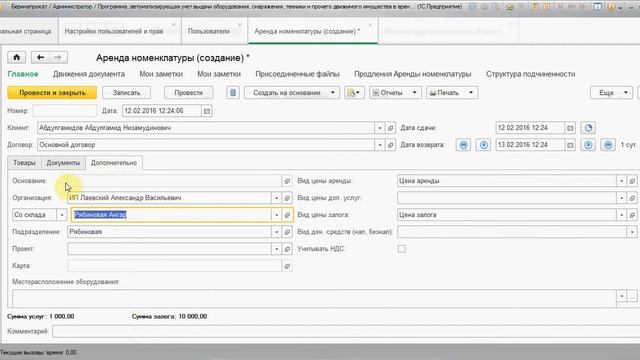The width and height of the screenshot is (640, 360).
Task: Open Вид цены доп. услуг link icon
Action: (x=632, y=198)
